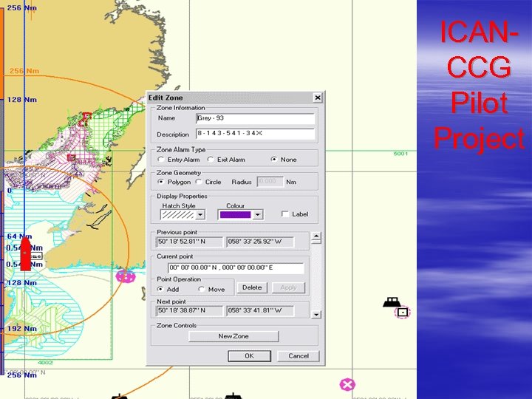The height and width of the screenshot is (399, 532).
Task: Choose Polygon zone geometry
Action: [x=161, y=182]
